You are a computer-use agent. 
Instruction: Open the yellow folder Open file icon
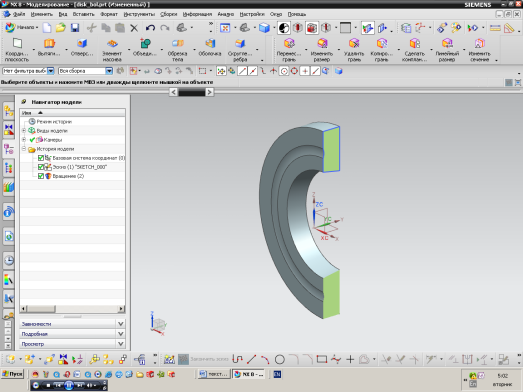coord(60,28)
